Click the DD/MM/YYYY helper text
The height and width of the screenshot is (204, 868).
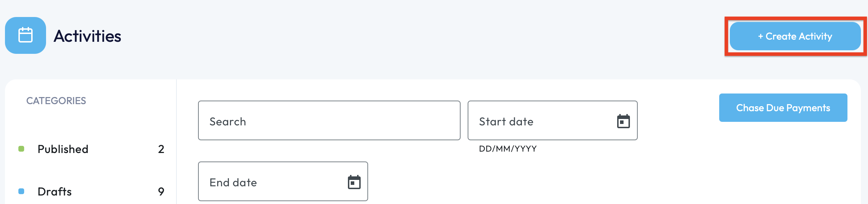pos(508,149)
